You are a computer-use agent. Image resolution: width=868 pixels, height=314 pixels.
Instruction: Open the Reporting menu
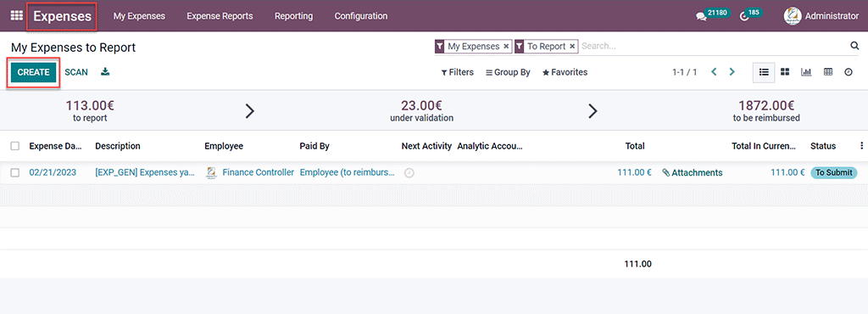(x=293, y=16)
